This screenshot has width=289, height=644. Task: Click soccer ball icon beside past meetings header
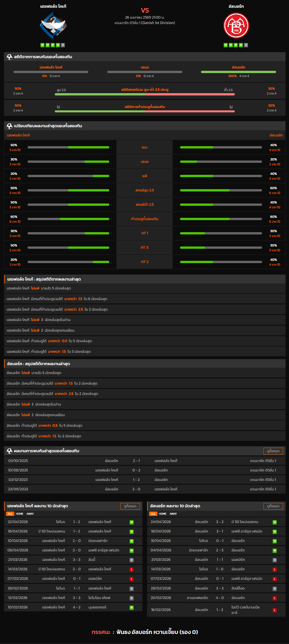coord(9,451)
